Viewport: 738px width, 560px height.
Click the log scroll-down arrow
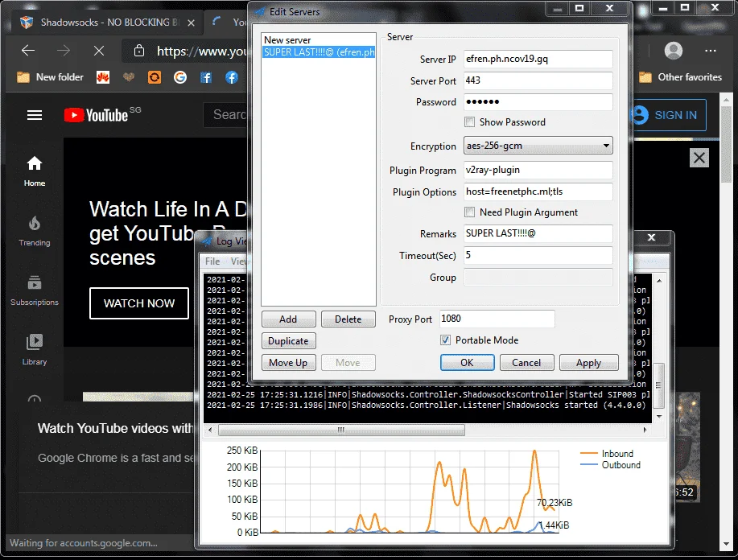[659, 416]
